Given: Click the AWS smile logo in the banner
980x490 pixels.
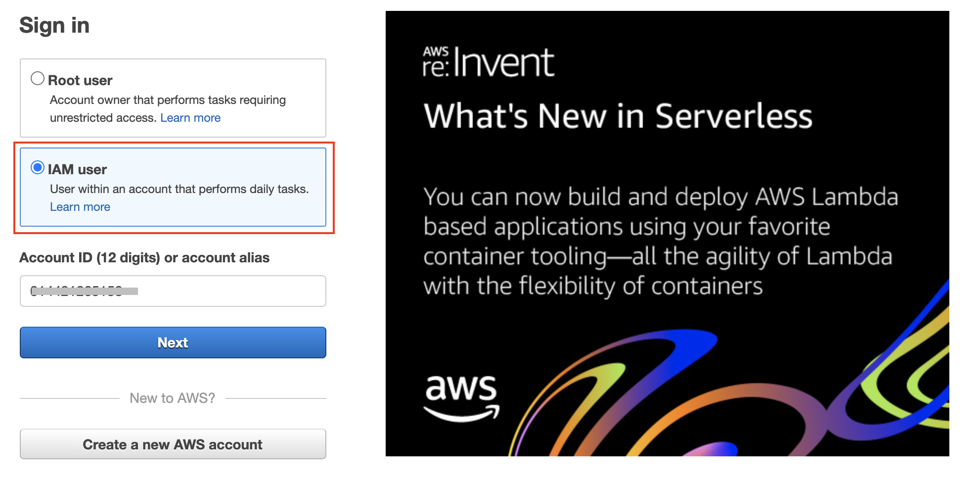Looking at the screenshot, I should pyautogui.click(x=462, y=398).
